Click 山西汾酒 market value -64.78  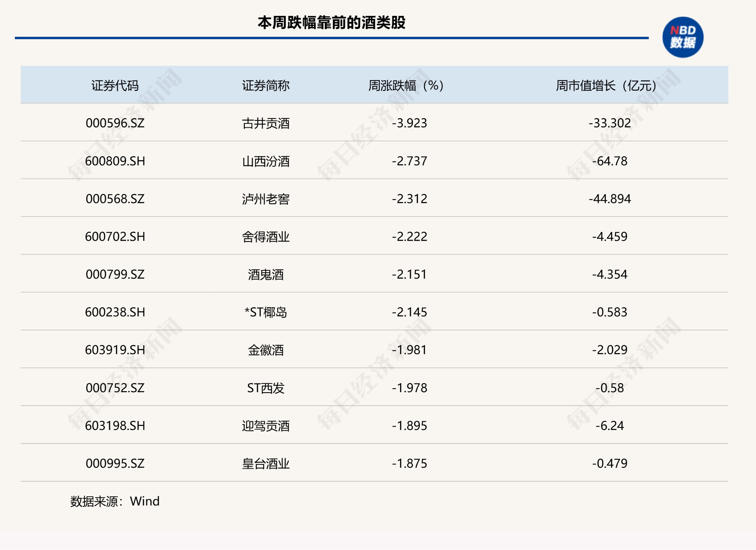[610, 161]
